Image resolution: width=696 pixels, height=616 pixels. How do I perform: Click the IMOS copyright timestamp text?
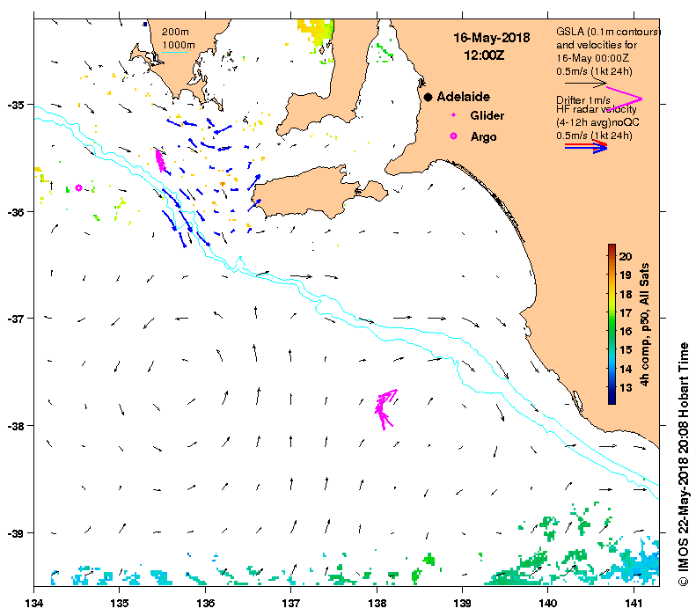[x=683, y=464]
